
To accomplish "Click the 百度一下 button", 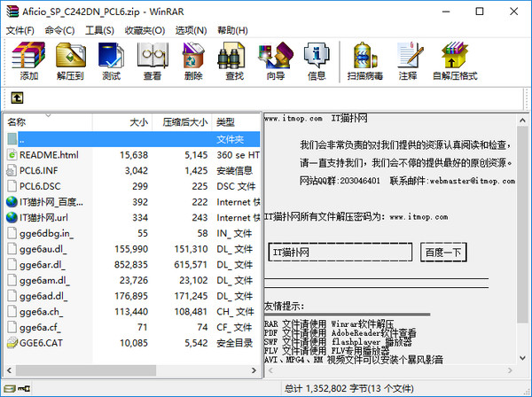I will [x=443, y=252].
